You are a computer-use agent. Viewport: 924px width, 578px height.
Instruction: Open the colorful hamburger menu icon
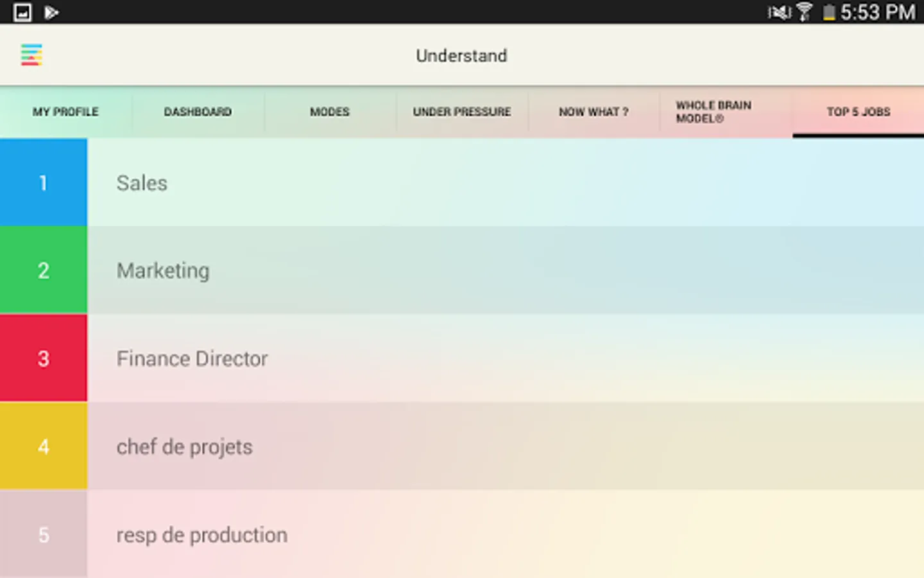[31, 55]
